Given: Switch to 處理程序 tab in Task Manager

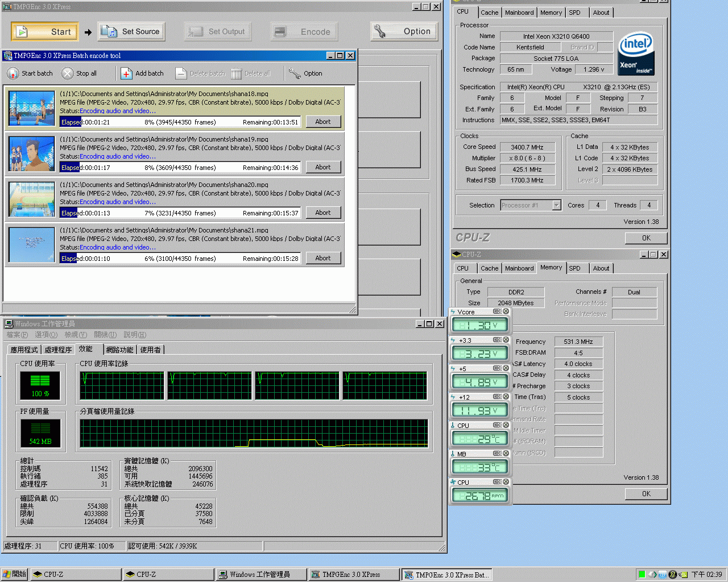Looking at the screenshot, I should 58,350.
